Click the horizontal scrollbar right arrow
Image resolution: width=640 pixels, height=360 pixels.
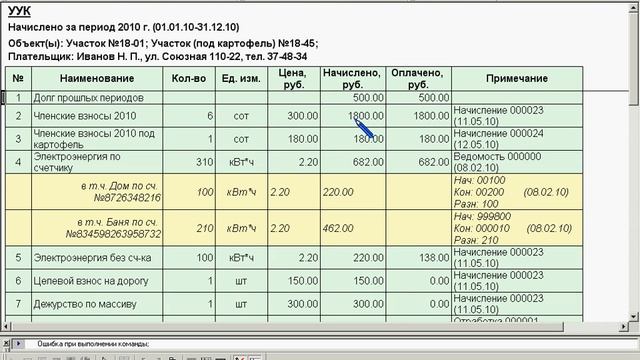coord(623,327)
